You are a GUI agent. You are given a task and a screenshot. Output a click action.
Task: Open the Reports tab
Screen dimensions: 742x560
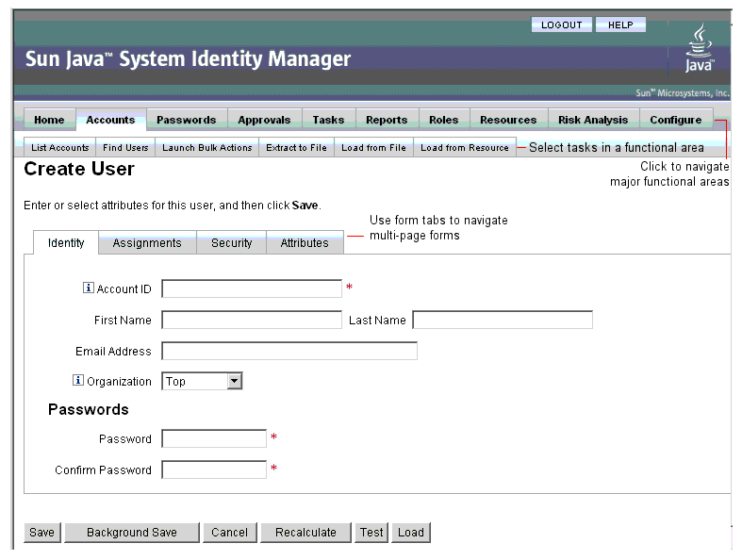387,120
